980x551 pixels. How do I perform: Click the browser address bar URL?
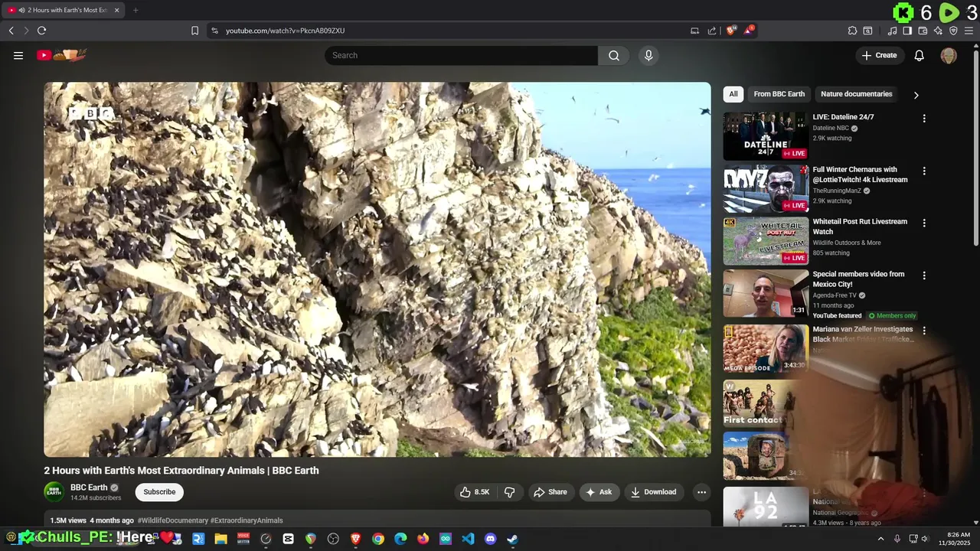[285, 31]
